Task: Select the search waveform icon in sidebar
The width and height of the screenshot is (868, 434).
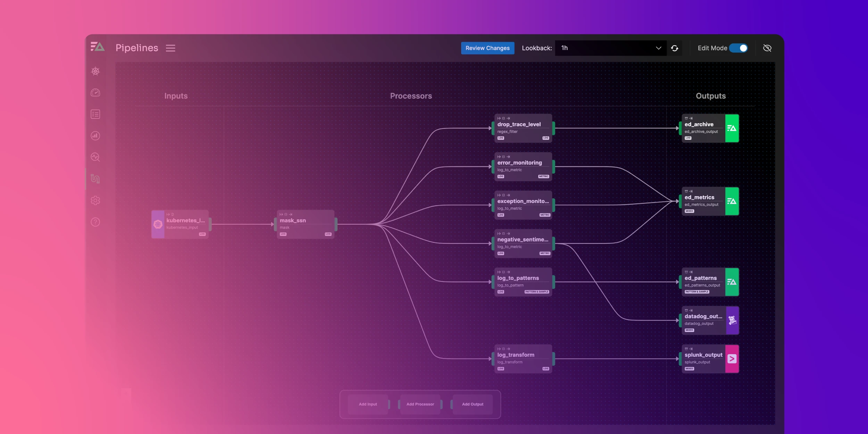Action: [x=95, y=157]
